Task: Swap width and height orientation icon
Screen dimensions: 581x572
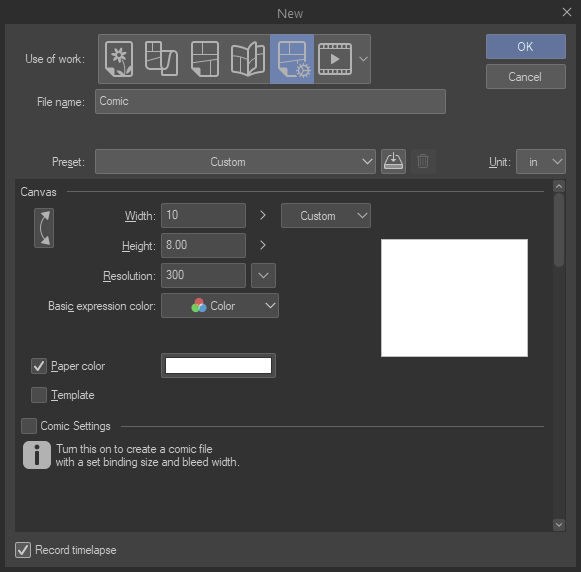Action: point(44,228)
